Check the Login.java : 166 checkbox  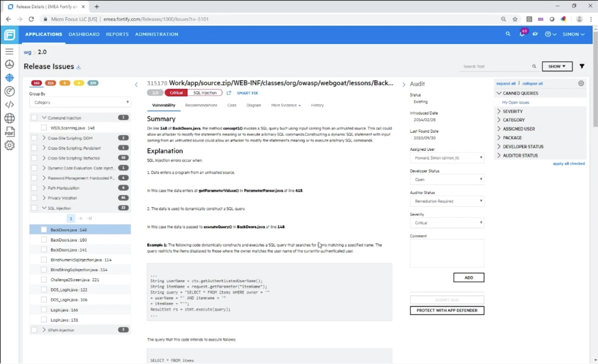[44, 310]
